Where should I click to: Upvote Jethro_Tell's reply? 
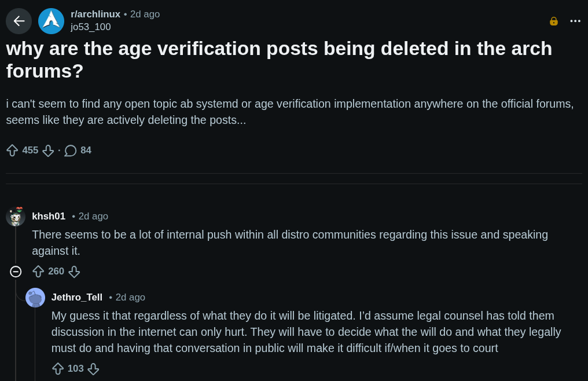point(57,368)
